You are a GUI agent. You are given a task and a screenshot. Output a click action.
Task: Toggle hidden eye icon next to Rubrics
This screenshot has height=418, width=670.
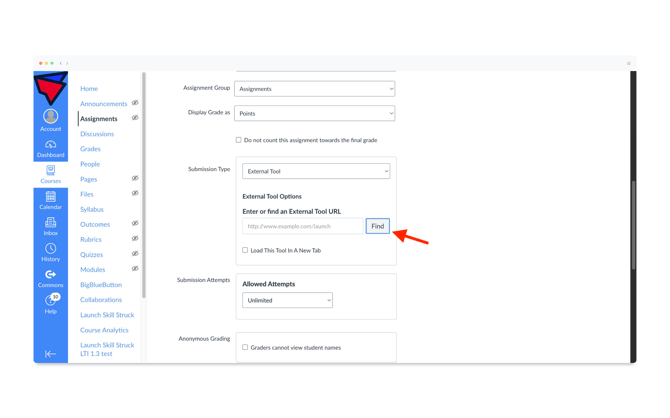(135, 238)
